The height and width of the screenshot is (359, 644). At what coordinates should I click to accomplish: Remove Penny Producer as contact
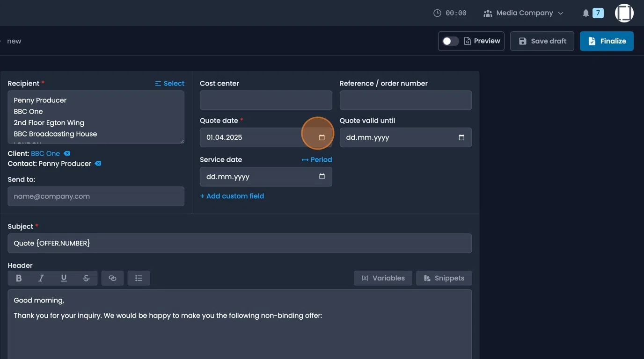(x=98, y=164)
